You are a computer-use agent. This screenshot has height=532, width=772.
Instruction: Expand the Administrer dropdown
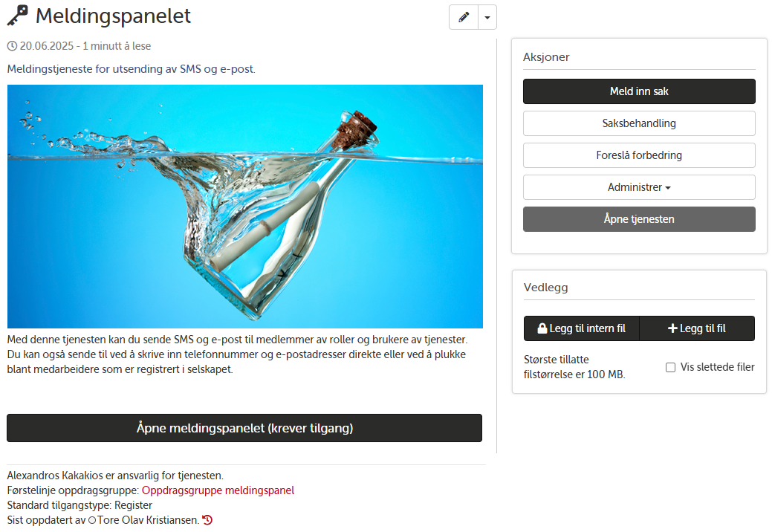639,187
